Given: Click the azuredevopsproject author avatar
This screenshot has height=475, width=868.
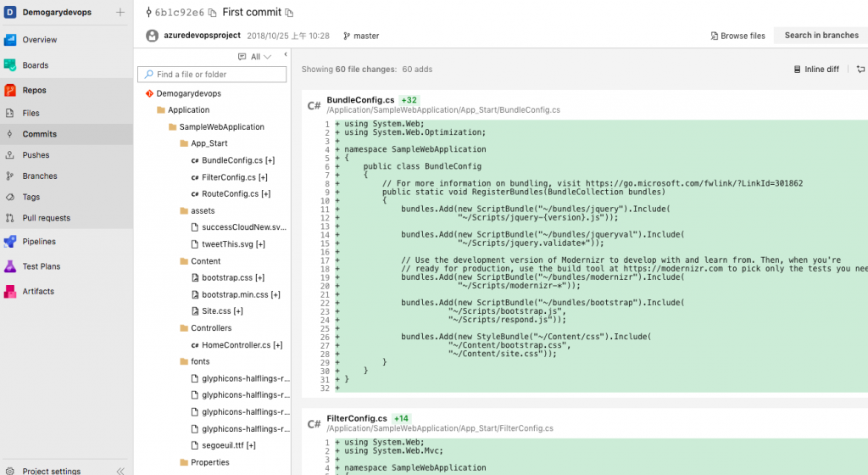Looking at the screenshot, I should [x=153, y=36].
